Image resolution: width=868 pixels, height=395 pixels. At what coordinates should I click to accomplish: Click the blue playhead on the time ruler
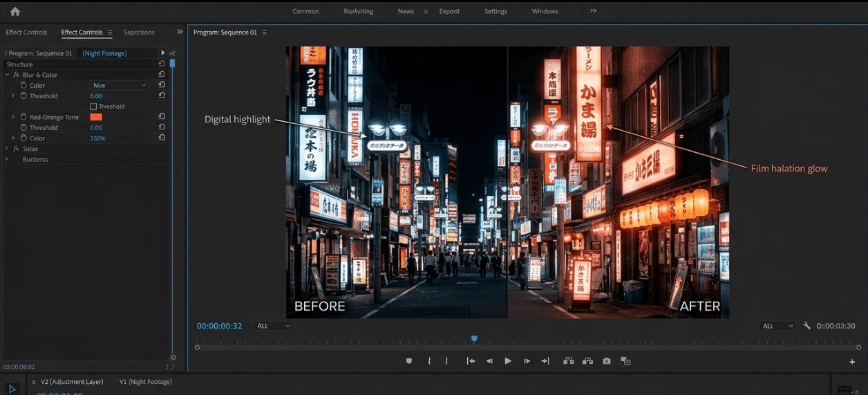point(474,339)
